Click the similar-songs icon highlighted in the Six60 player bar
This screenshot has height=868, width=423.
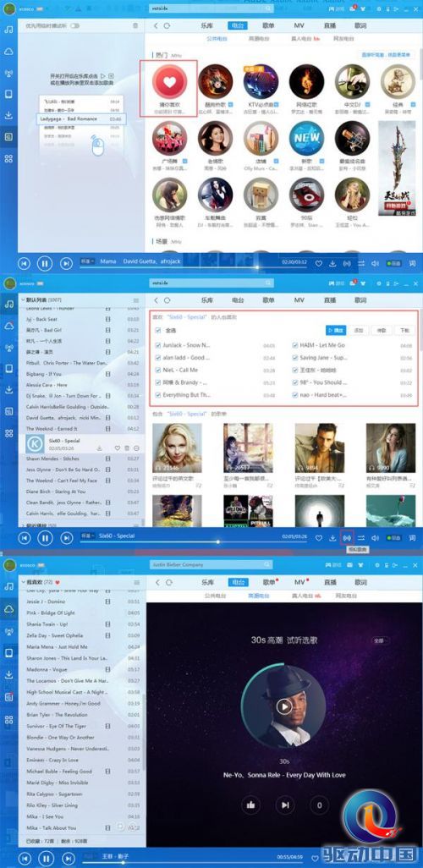[347, 537]
